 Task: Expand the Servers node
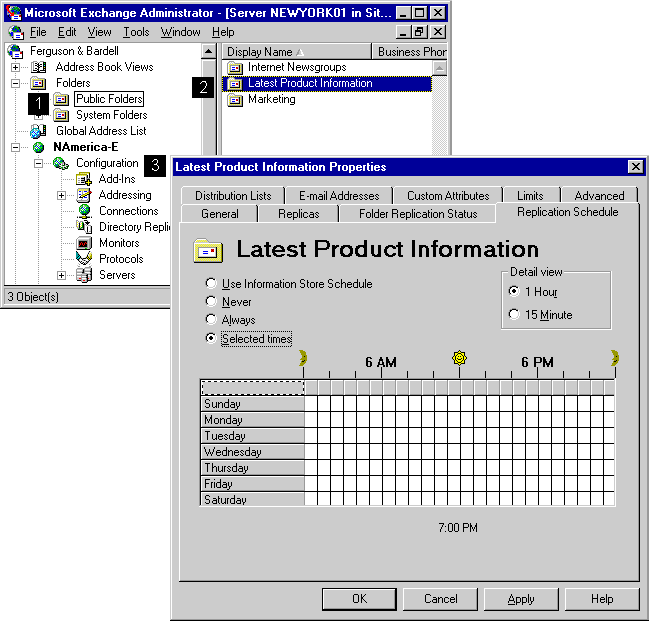tap(61, 275)
